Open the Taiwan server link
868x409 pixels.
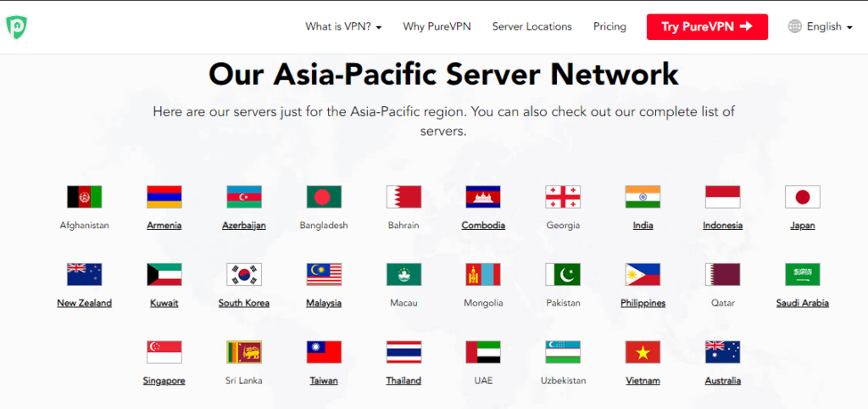[x=324, y=381]
